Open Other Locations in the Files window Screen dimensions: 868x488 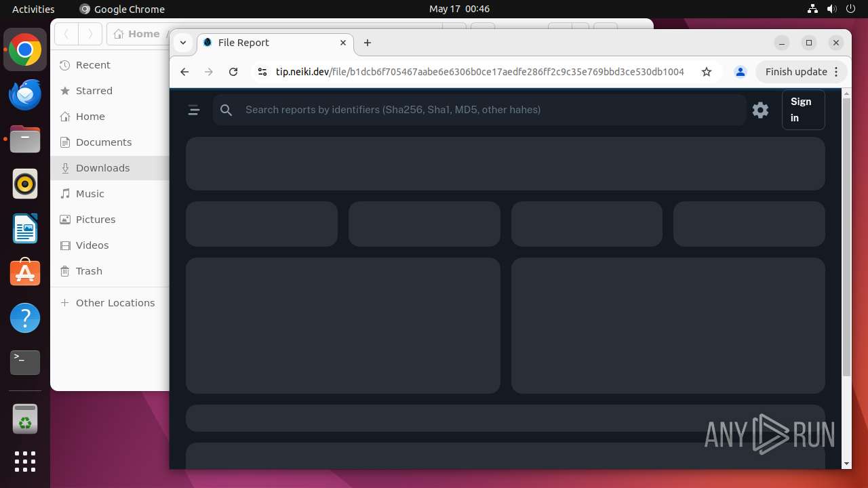click(x=110, y=303)
